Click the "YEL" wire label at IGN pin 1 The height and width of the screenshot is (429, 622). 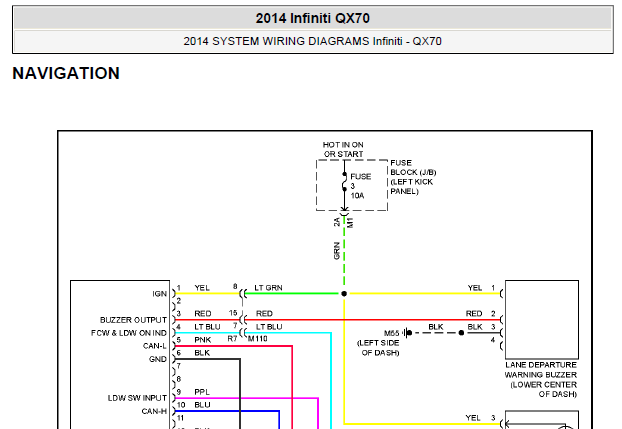202,288
